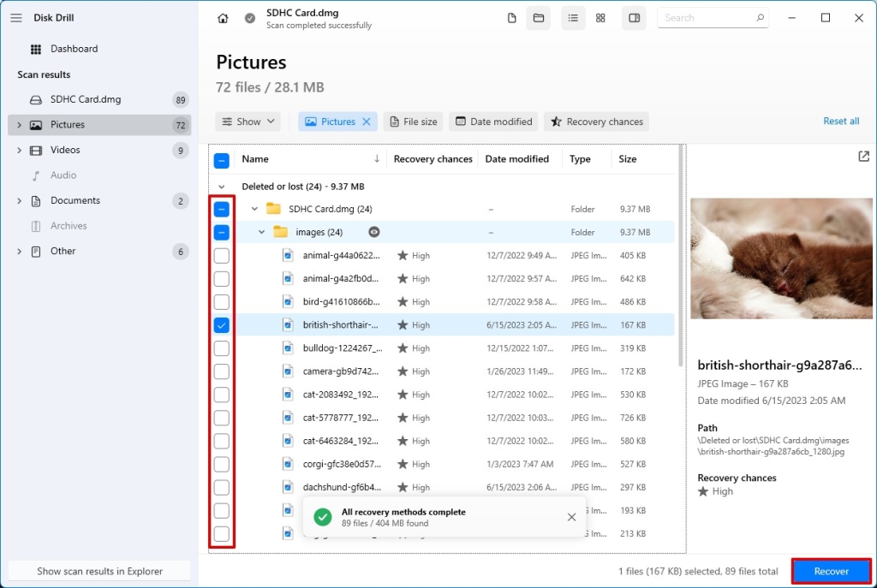The width and height of the screenshot is (877, 588).
Task: Toggle the Name column sort arrow
Action: point(375,158)
